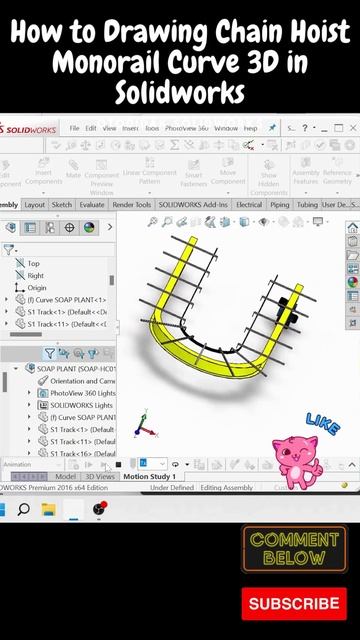Open the Animation study type dropdown
360x640 pixels.
[33, 464]
